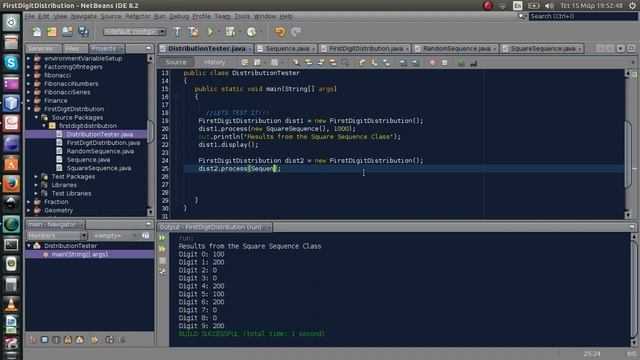Collapse the FirstDigitDistribution project node
The image size is (640, 360).
29,109
